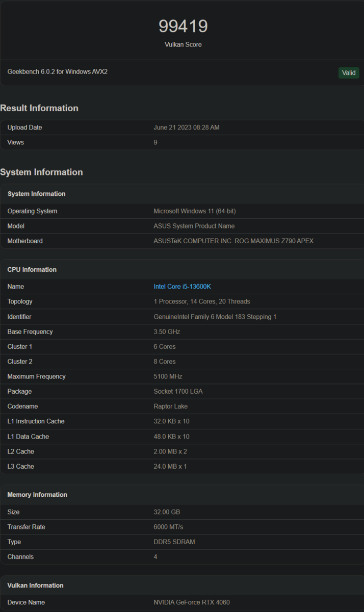The image size is (364, 612).
Task: Click the 'Maximum Frequency' row label
Action: pyautogui.click(x=36, y=376)
